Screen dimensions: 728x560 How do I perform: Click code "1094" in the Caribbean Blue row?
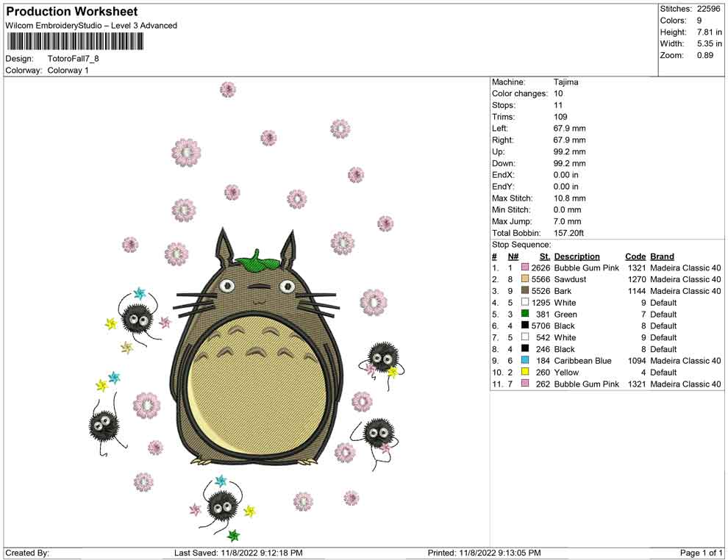[x=637, y=361]
